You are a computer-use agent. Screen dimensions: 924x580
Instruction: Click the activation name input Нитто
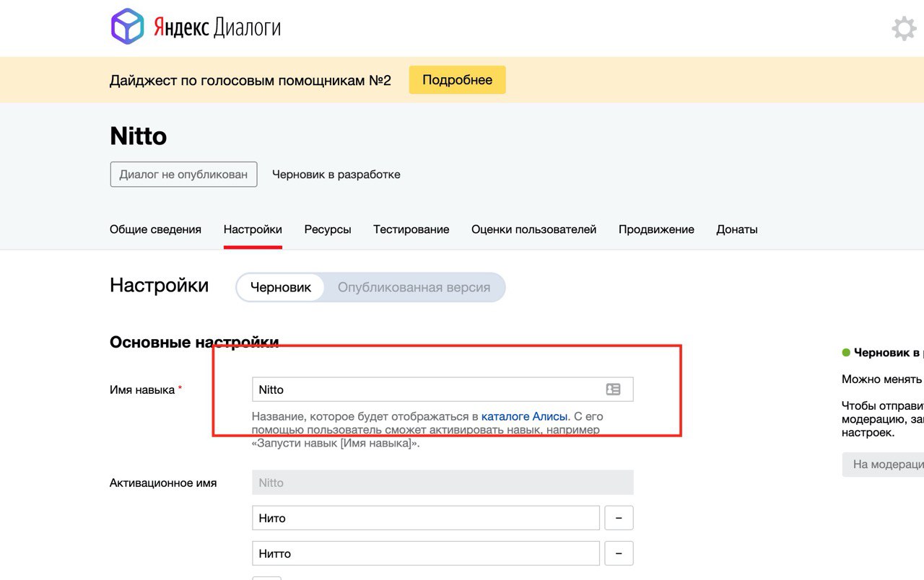[426, 553]
